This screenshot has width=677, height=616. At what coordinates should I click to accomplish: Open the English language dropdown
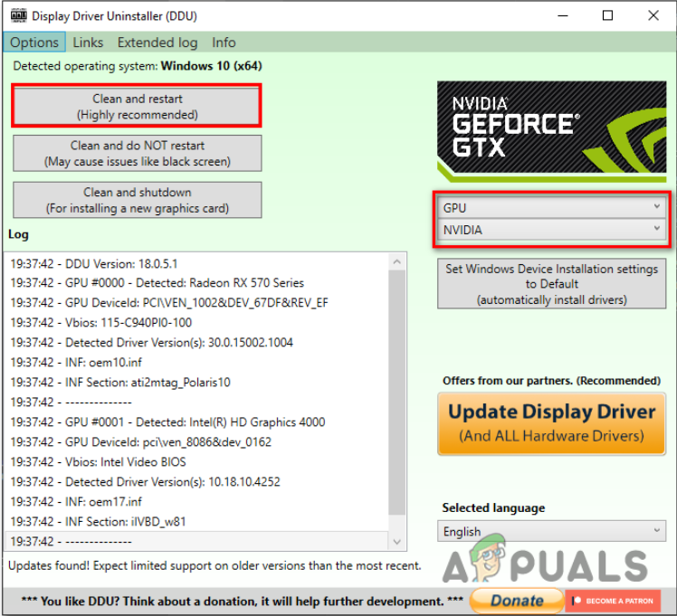tap(551, 531)
